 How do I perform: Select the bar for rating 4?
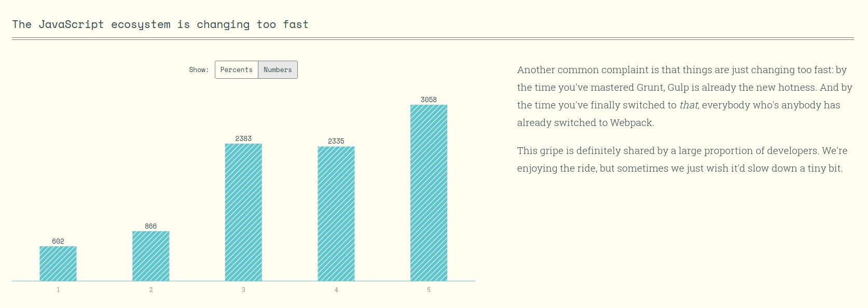pyautogui.click(x=336, y=214)
